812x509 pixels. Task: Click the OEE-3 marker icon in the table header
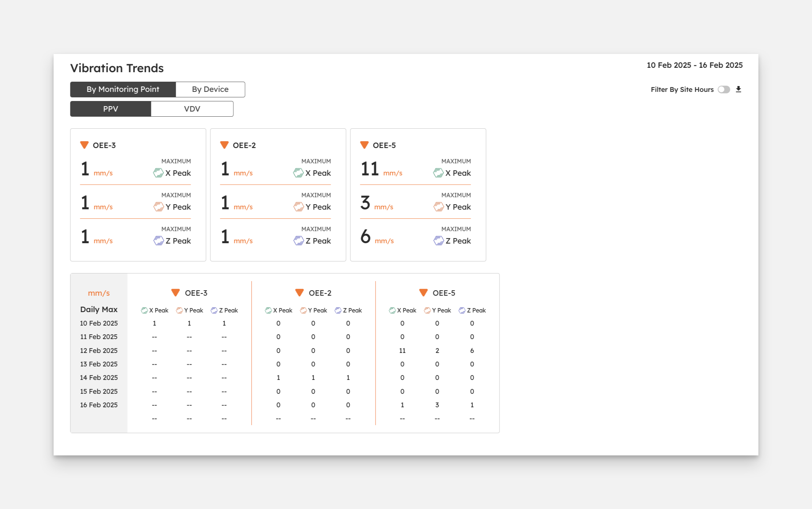(x=175, y=293)
